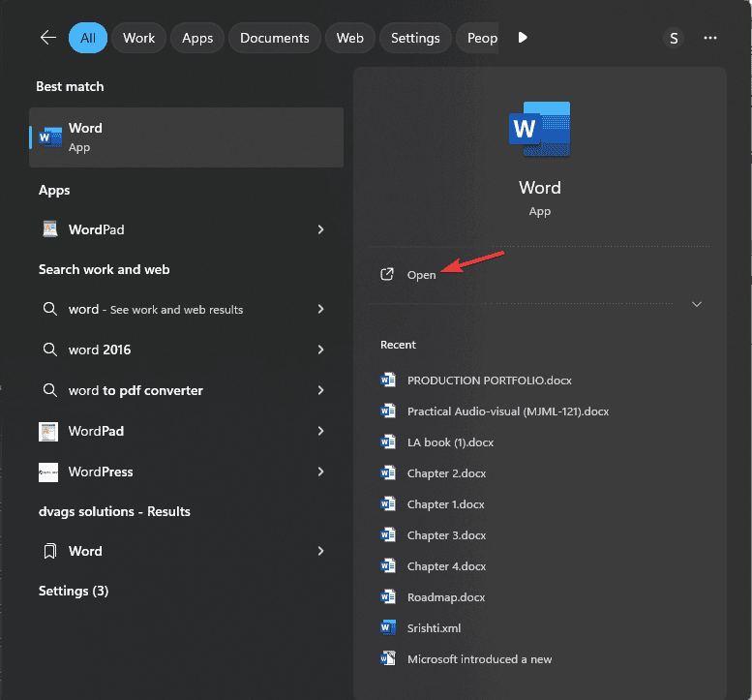Open Chapter 3.docx recent file
752x700 pixels.
[x=446, y=535]
